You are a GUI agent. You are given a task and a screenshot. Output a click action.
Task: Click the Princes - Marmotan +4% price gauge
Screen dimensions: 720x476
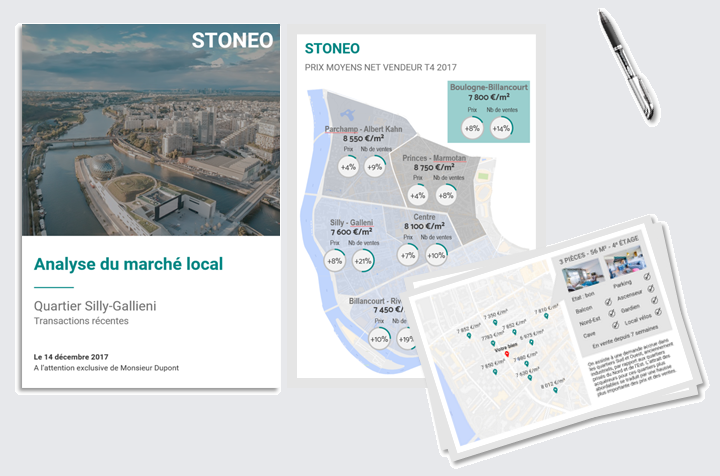[417, 196]
